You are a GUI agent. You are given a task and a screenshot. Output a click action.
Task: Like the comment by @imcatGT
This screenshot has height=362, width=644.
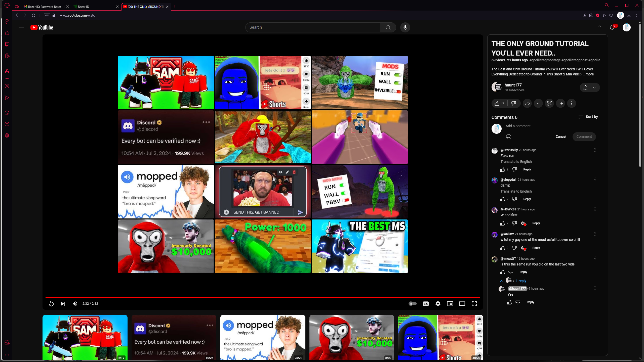[503, 272]
